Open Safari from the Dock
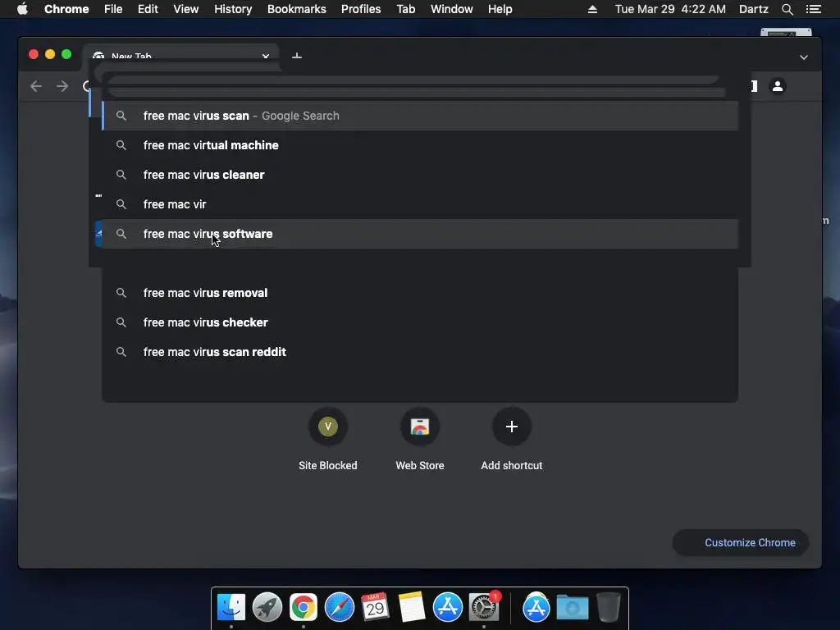This screenshot has height=630, width=840. click(340, 607)
